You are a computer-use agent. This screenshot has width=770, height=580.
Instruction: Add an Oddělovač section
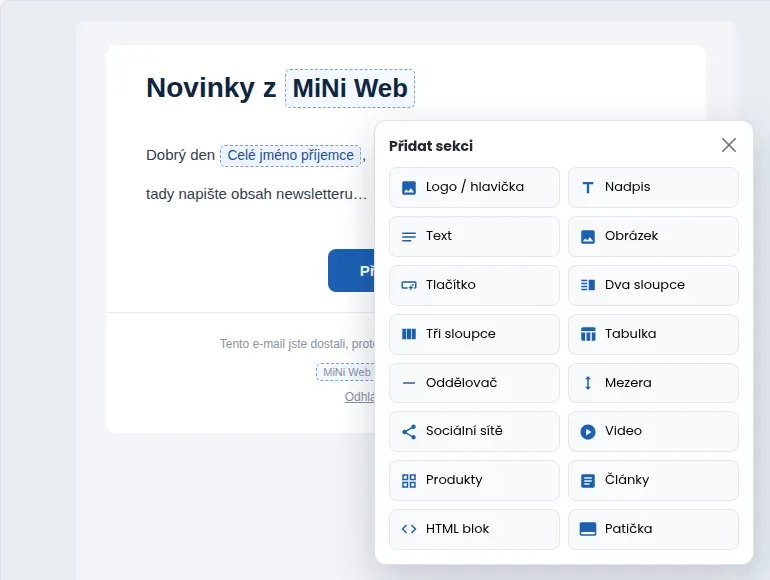coord(474,383)
